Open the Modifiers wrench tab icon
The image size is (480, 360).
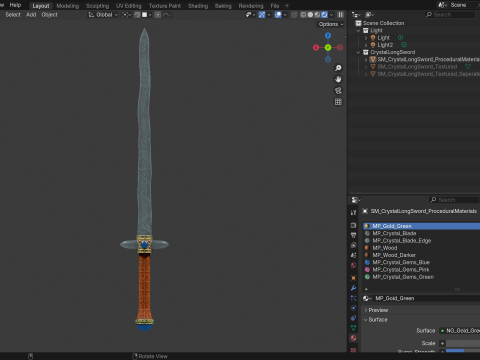(353, 288)
